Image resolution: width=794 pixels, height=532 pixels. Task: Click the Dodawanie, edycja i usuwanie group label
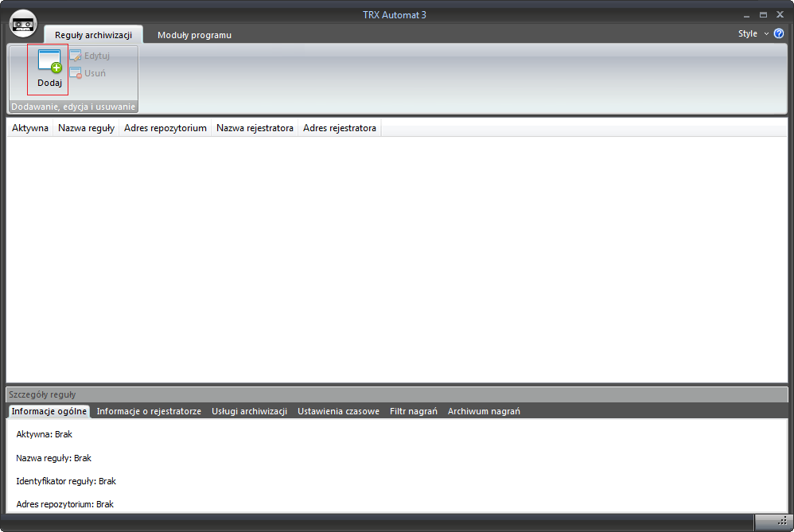point(73,107)
